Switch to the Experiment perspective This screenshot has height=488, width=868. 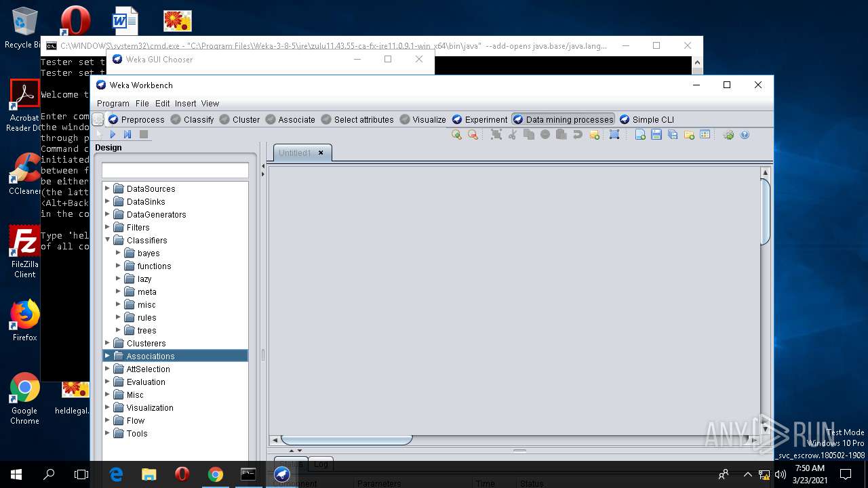(x=479, y=119)
